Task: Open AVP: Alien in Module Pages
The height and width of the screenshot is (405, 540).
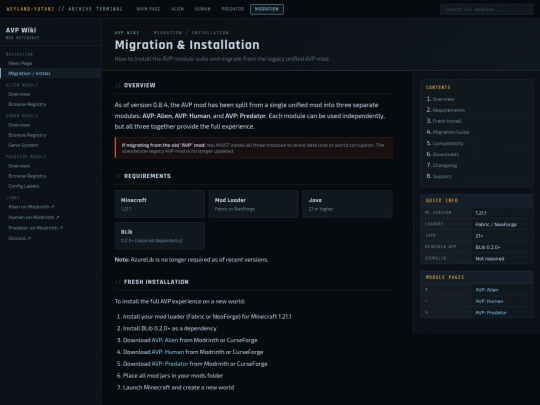Action: point(486,290)
